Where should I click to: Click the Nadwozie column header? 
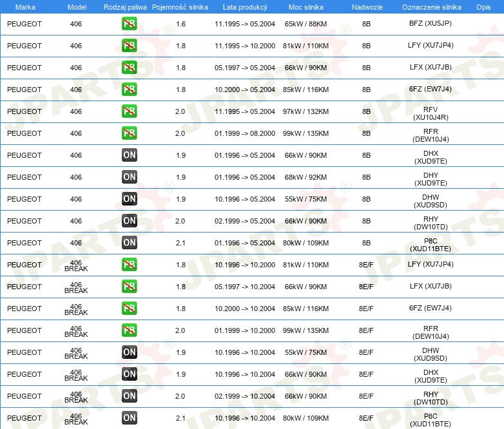[367, 7]
